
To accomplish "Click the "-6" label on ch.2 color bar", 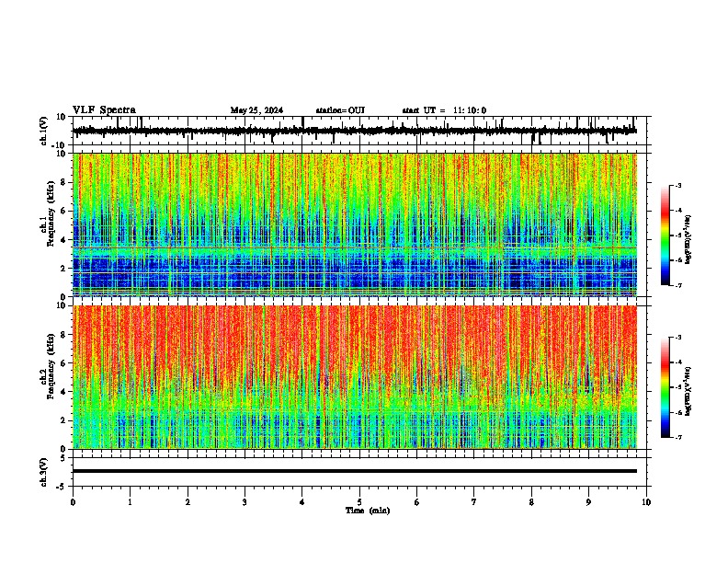I will [x=678, y=412].
